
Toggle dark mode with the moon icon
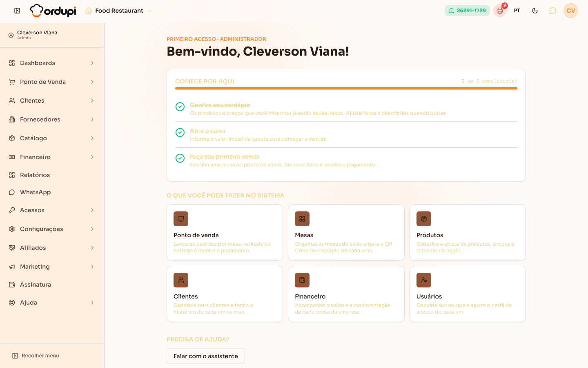coord(535,11)
